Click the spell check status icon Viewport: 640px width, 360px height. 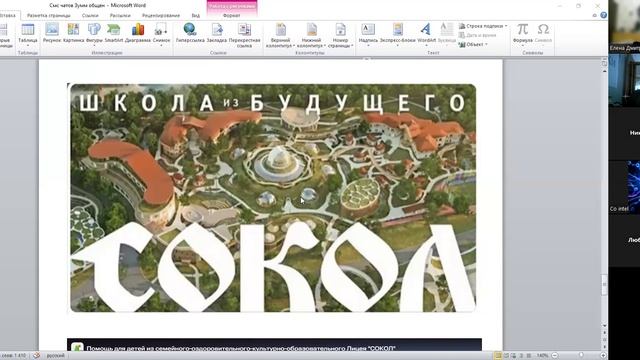tap(36, 356)
